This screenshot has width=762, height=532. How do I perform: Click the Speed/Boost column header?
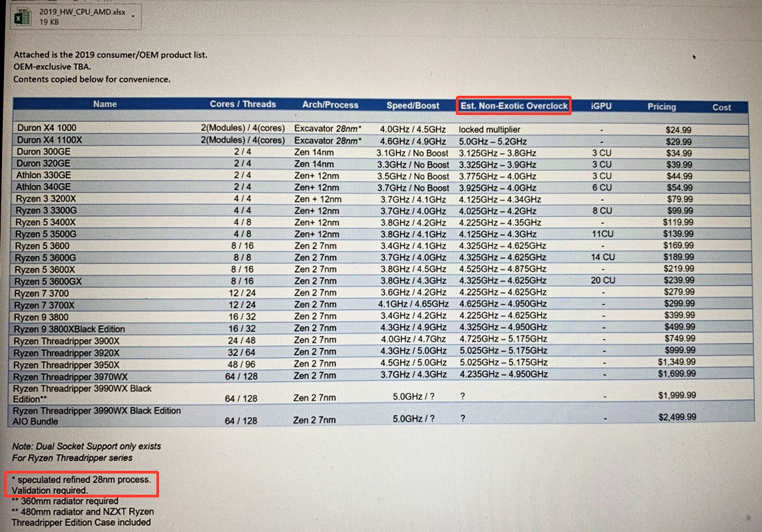(x=413, y=106)
